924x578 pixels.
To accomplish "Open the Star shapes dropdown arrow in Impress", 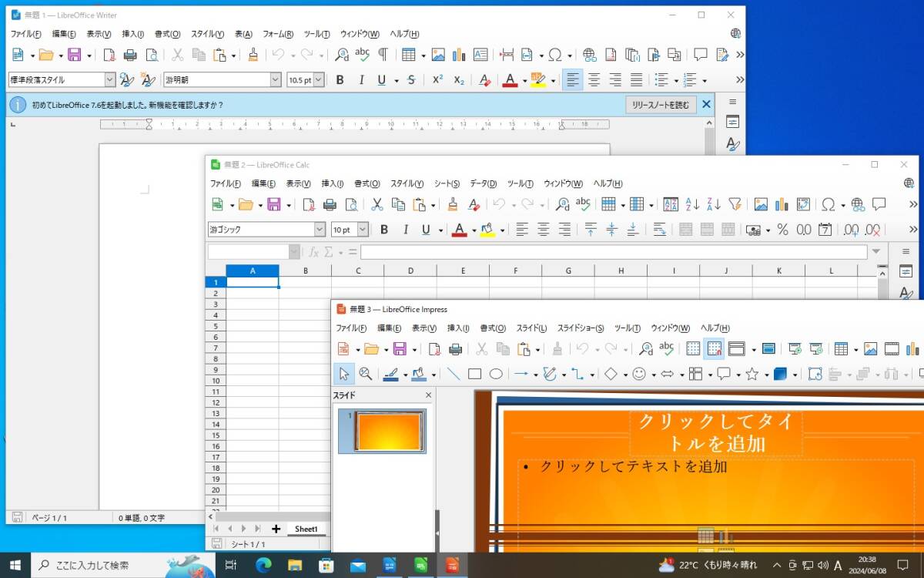I will coord(764,375).
